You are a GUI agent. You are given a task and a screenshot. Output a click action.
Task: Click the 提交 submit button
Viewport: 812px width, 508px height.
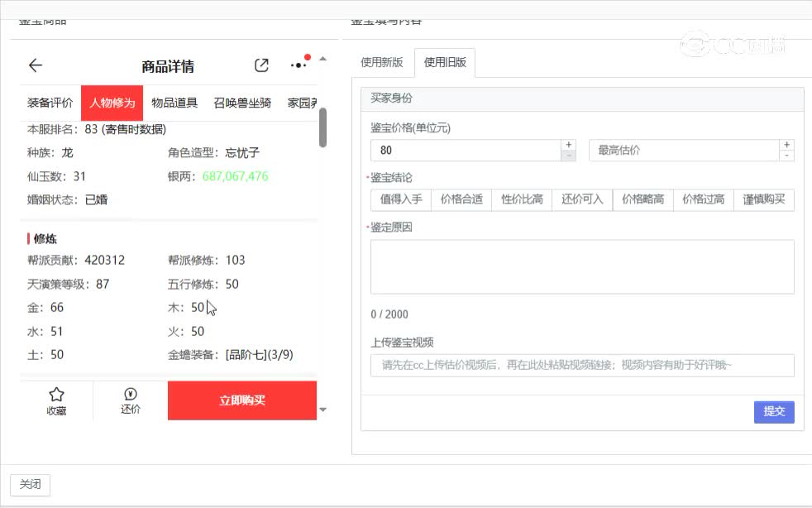coord(773,411)
